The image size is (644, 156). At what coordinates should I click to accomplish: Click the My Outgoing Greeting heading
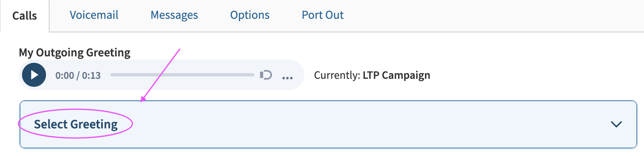coord(75,52)
